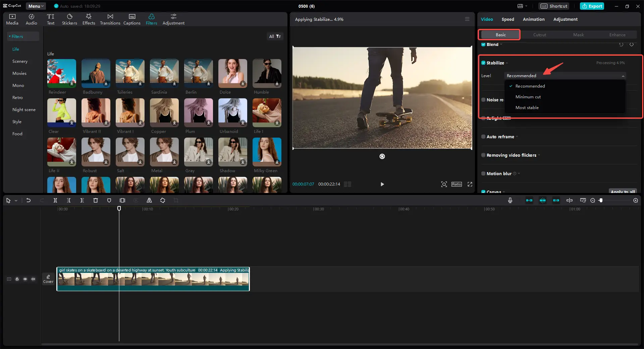
Task: Open the Menu dropdown at the top left
Action: click(36, 6)
